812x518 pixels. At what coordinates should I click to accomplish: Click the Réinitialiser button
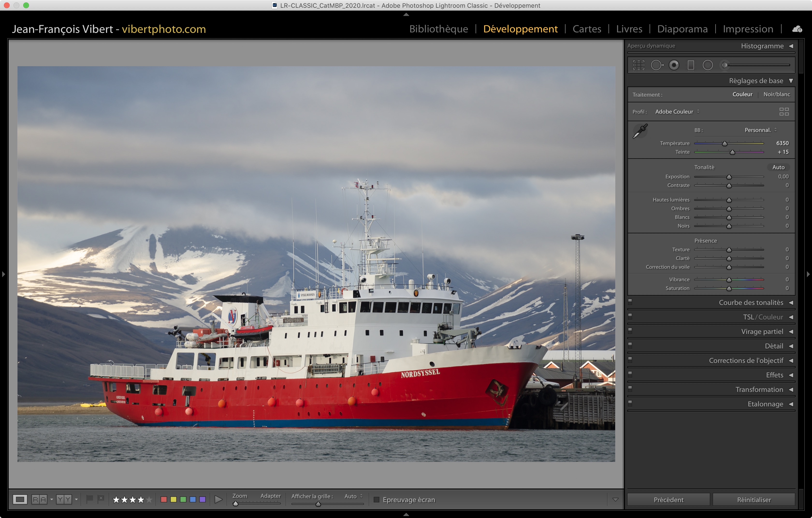[754, 499]
